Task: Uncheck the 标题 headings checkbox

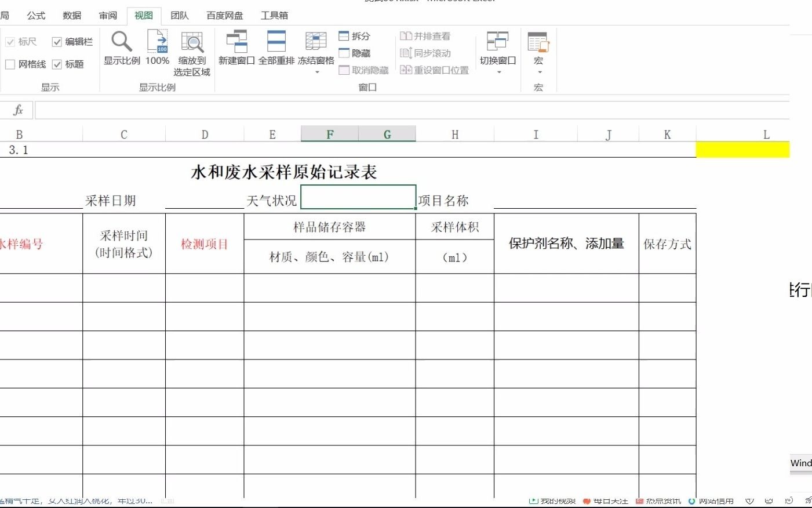Action: (57, 64)
